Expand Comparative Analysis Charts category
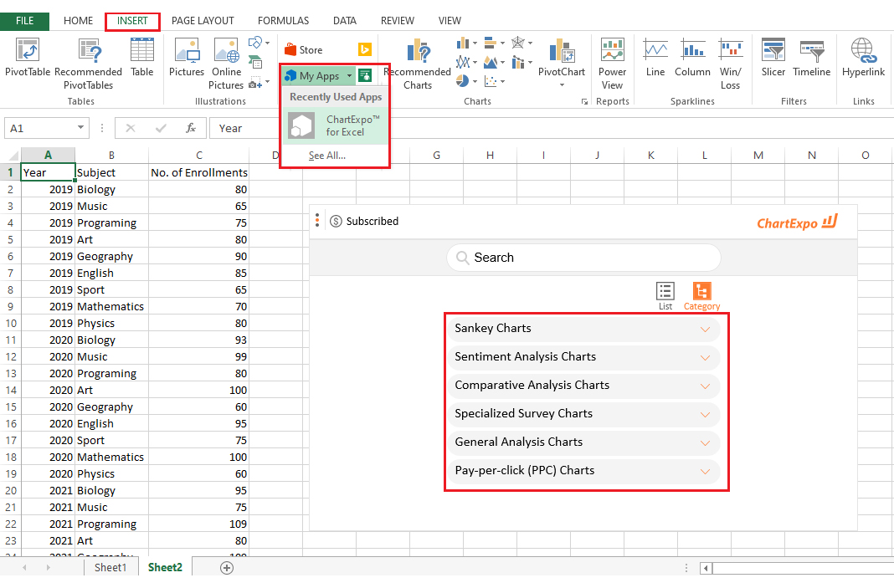The image size is (894, 588). click(x=583, y=386)
